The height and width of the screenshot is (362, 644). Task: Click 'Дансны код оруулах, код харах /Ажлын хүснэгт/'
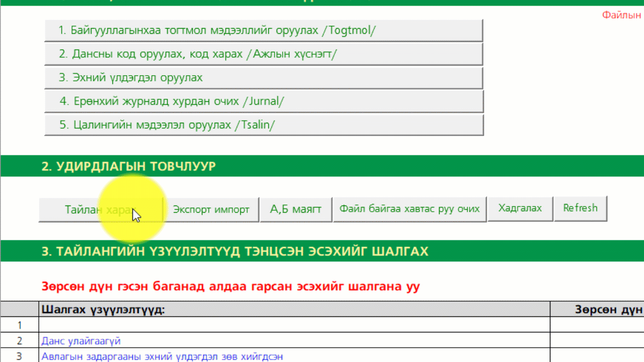click(x=263, y=53)
